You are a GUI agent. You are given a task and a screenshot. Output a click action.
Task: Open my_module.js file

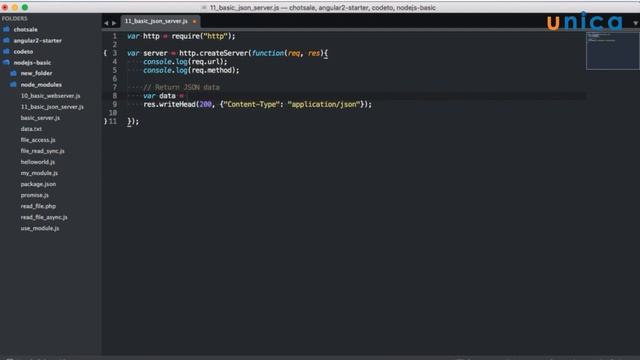39,173
